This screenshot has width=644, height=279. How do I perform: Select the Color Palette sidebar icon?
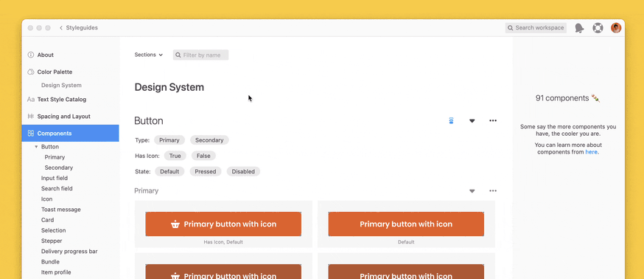(x=31, y=72)
